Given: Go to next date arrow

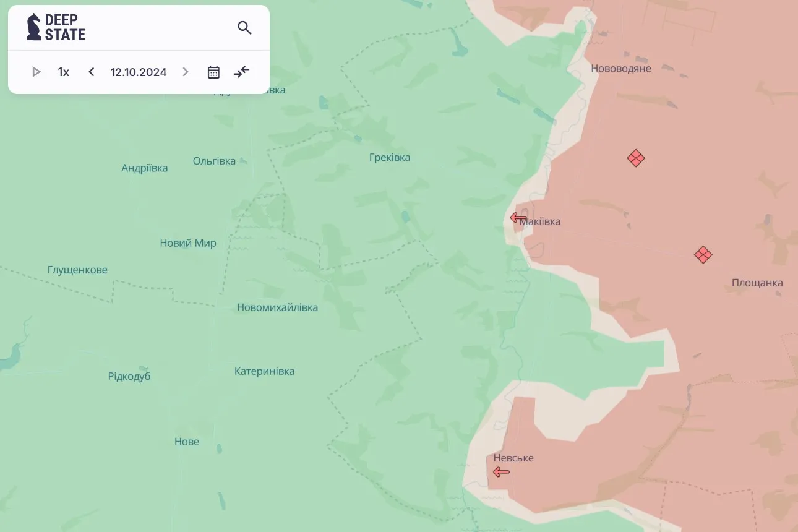Looking at the screenshot, I should tap(185, 72).
